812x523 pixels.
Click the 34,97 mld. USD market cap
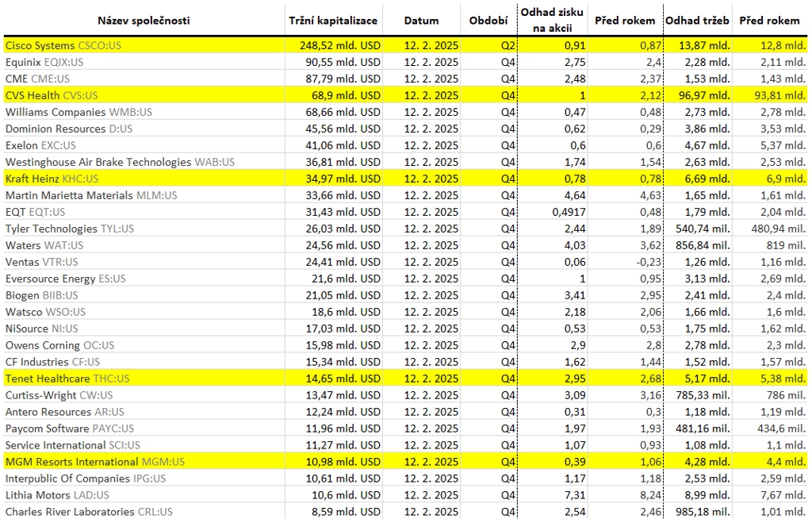click(343, 179)
